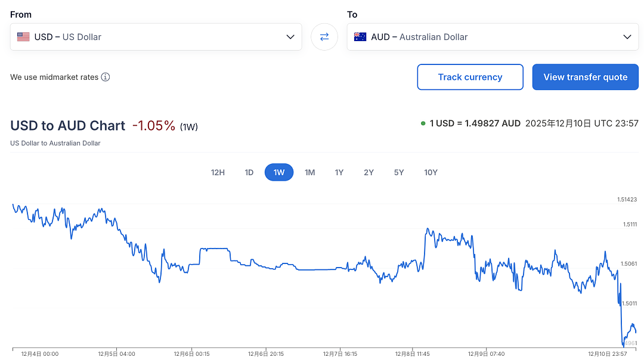Viewport: 644px width, 360px height.
Task: Click the green live rate status dot
Action: pos(423,123)
